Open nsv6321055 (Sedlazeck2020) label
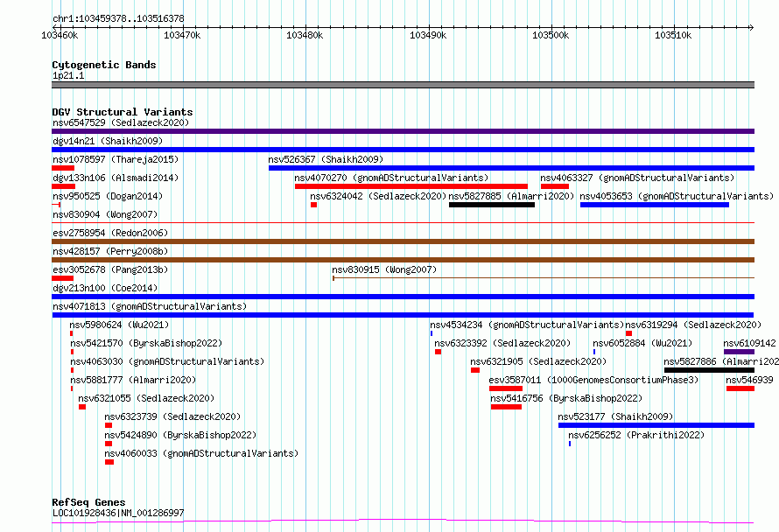The height and width of the screenshot is (532, 779). point(146,398)
